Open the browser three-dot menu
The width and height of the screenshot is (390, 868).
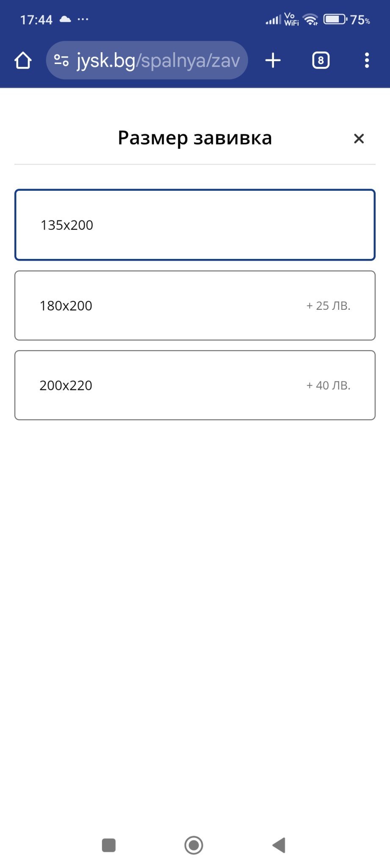click(x=367, y=61)
